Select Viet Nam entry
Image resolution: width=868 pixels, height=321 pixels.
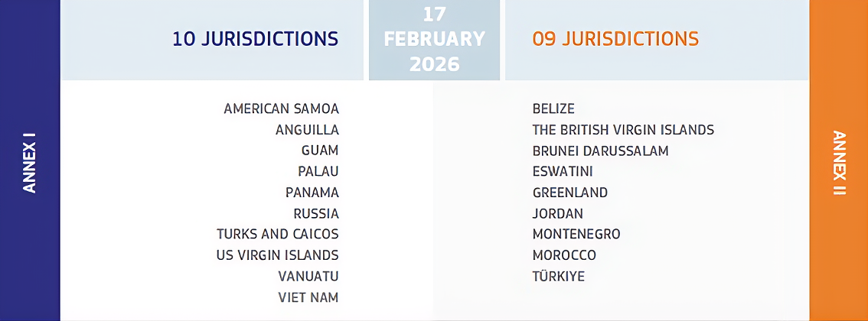308,297
